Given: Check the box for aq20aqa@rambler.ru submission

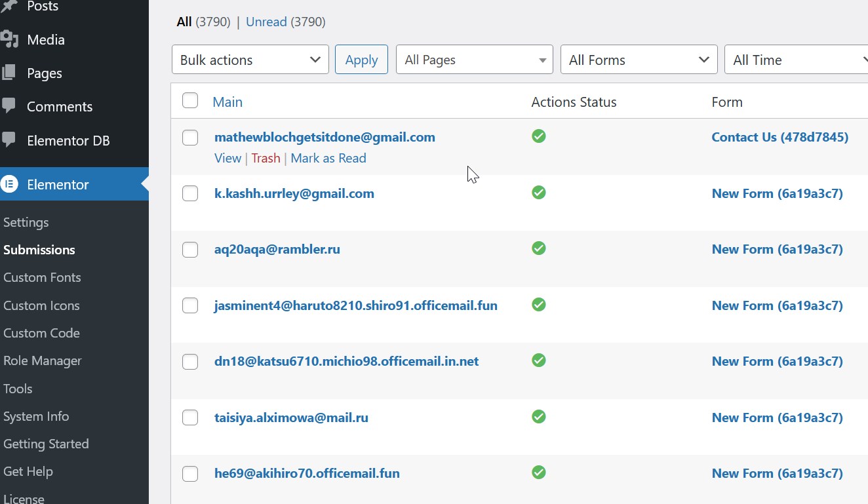Looking at the screenshot, I should (190, 250).
